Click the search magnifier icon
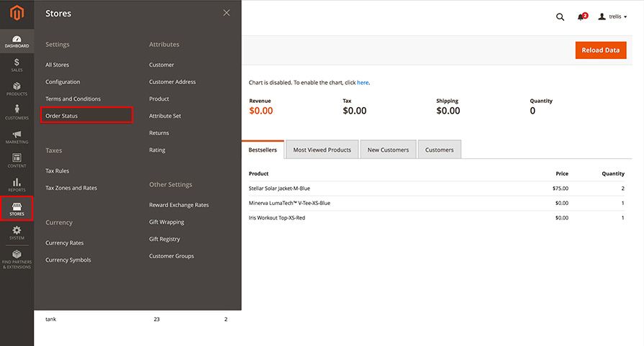Screen dimensions: 644x346 560,17
